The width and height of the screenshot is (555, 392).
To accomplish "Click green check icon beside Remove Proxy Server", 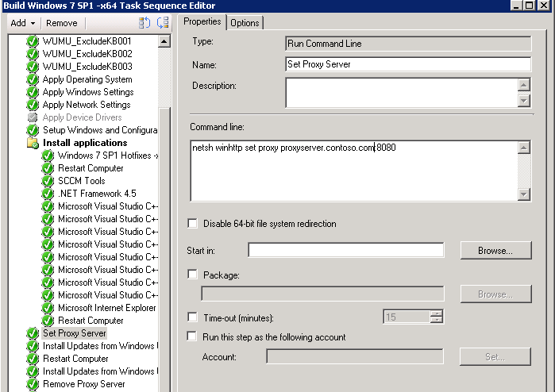I will (x=33, y=384).
